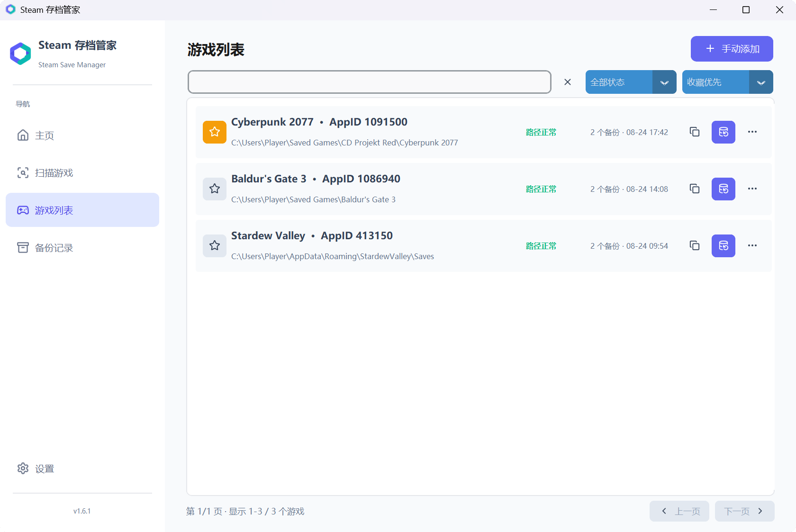Click the backup info 08-24 17:42
The height and width of the screenshot is (532, 796).
(x=629, y=132)
